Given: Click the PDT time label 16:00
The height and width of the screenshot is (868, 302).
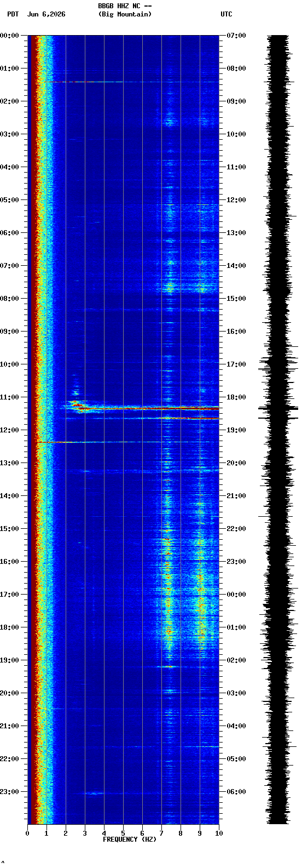Looking at the screenshot, I should (9, 562).
